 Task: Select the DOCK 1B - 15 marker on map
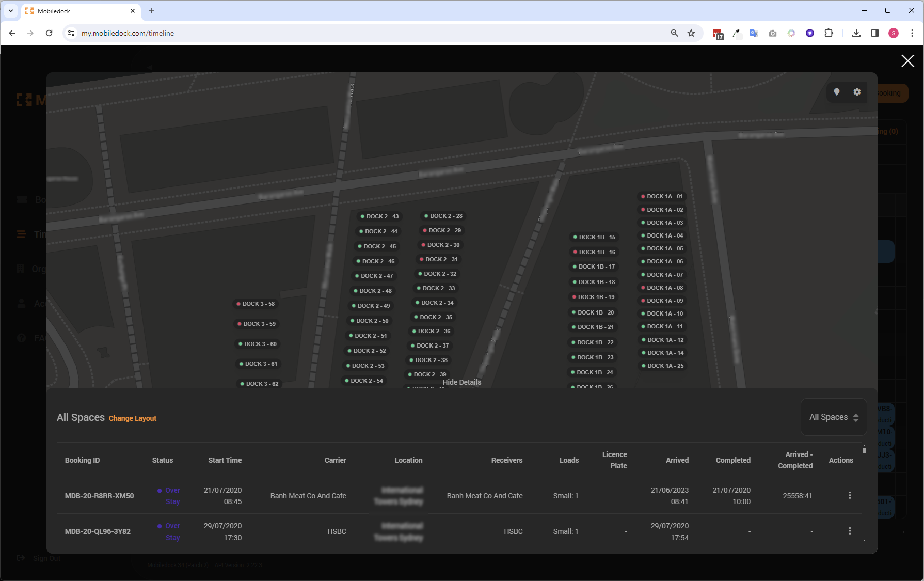[x=594, y=237]
